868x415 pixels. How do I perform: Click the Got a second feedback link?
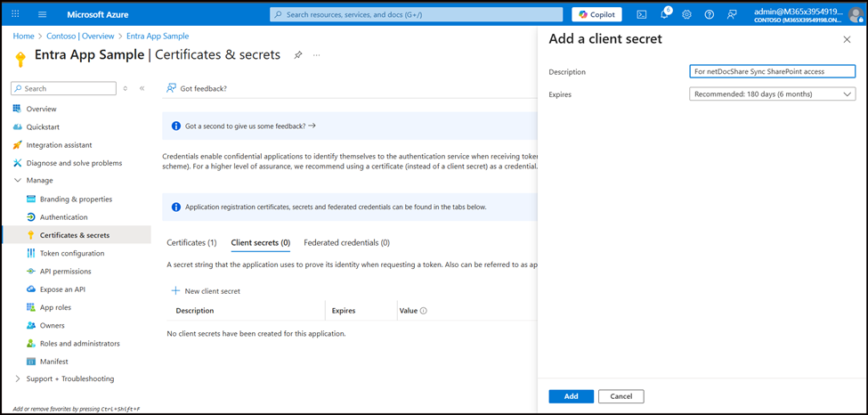[250, 126]
